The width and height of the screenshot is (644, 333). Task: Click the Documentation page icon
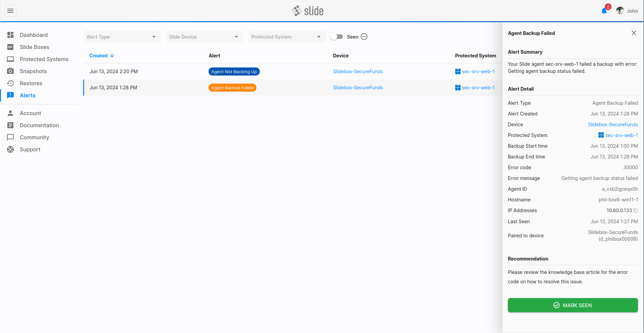coord(10,125)
